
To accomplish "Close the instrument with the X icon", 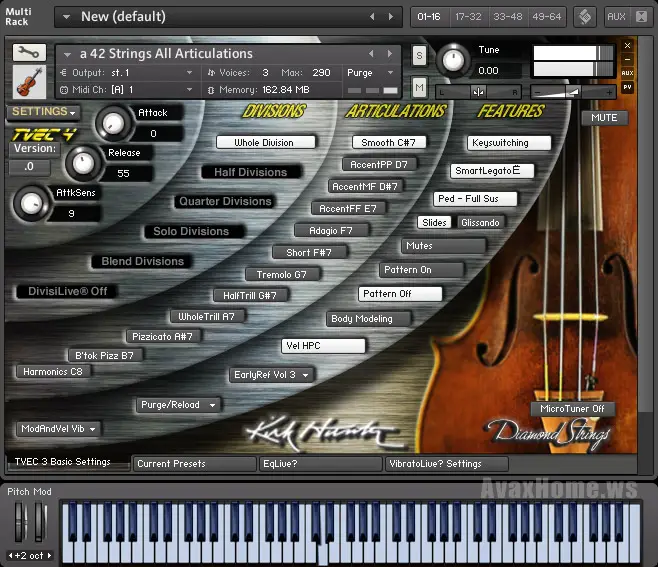I will [x=627, y=45].
